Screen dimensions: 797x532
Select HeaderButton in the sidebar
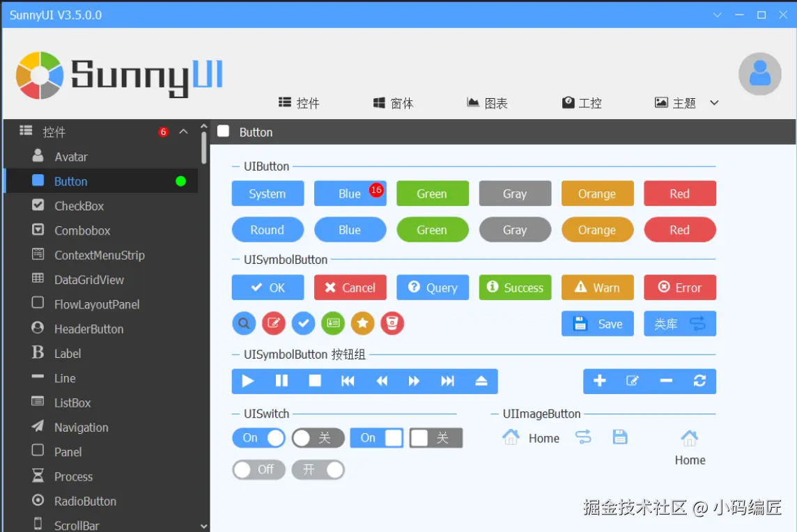(x=100, y=329)
